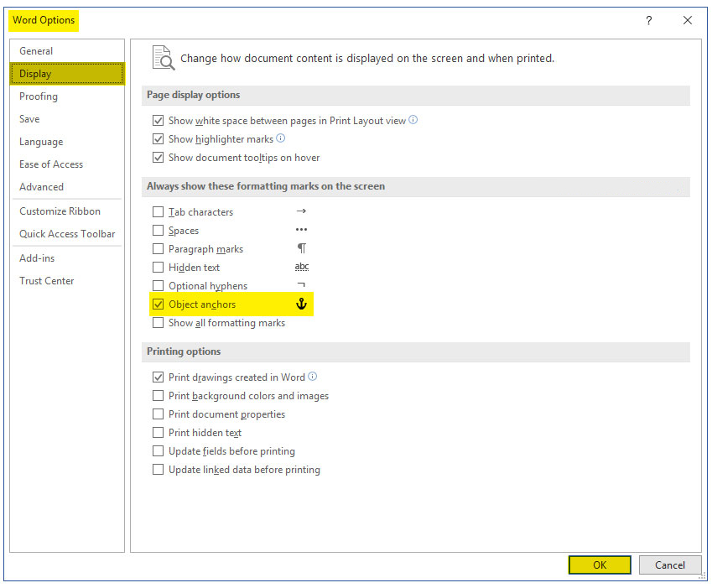
Task: Click the Help question mark button
Action: 649,20
